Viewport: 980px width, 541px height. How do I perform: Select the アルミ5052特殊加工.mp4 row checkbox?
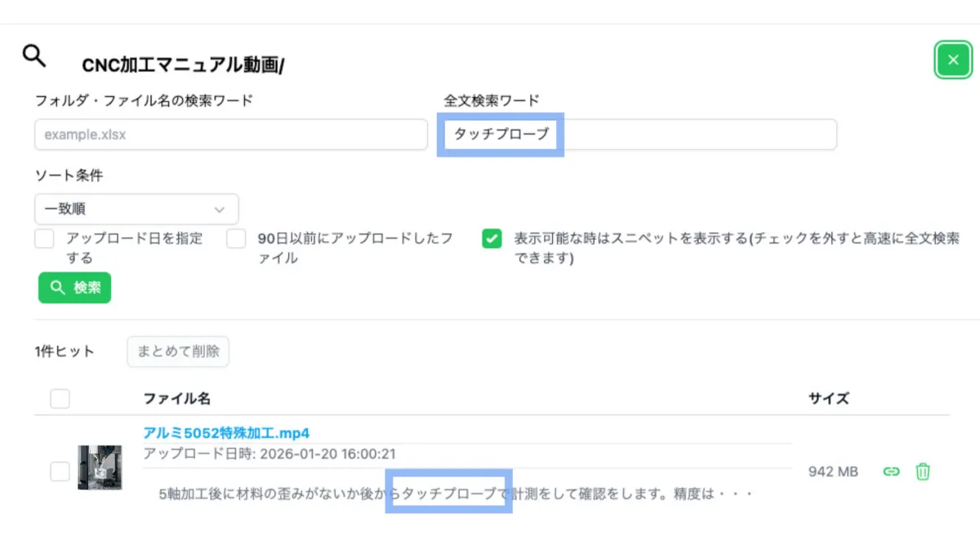60,471
